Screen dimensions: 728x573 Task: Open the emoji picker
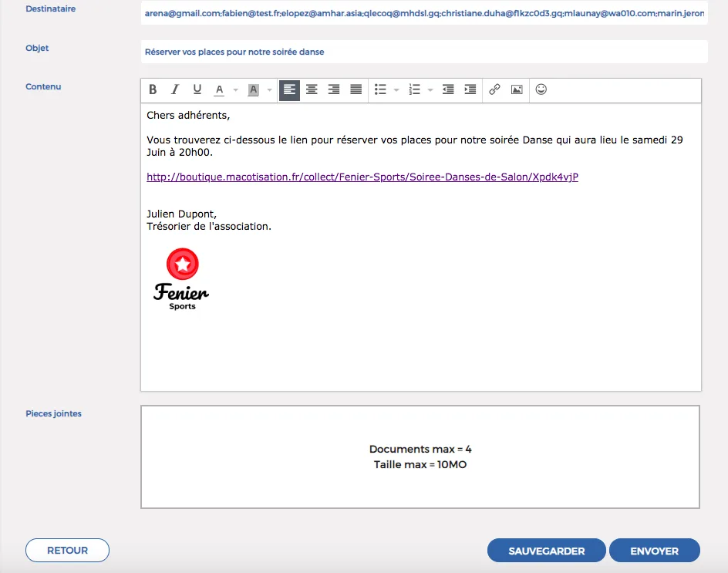tap(541, 89)
